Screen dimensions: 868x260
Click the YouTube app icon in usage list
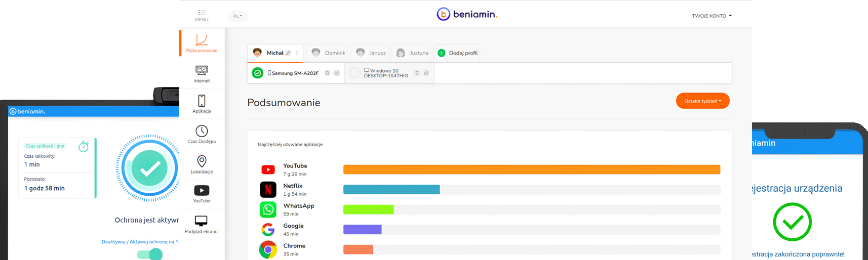click(268, 169)
